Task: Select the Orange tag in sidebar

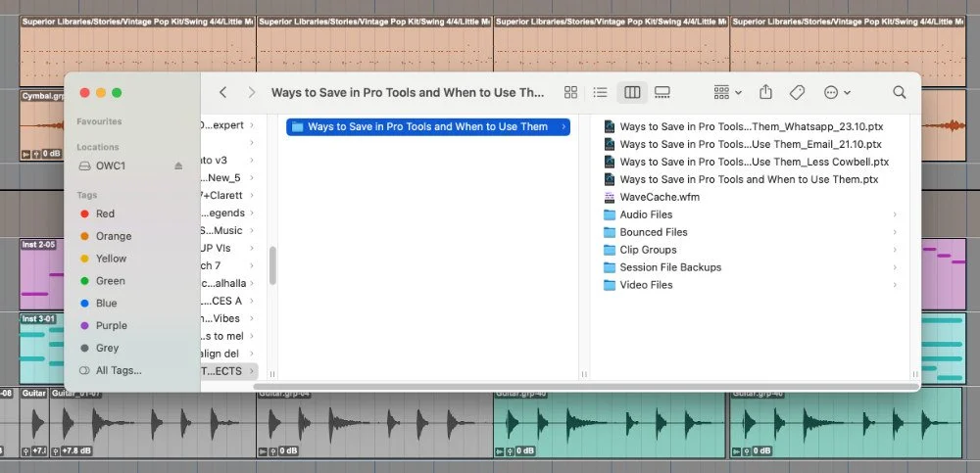Action: 113,236
